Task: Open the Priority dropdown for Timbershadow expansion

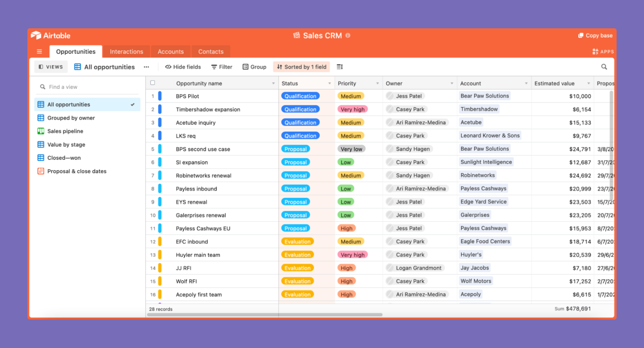Action: point(352,109)
